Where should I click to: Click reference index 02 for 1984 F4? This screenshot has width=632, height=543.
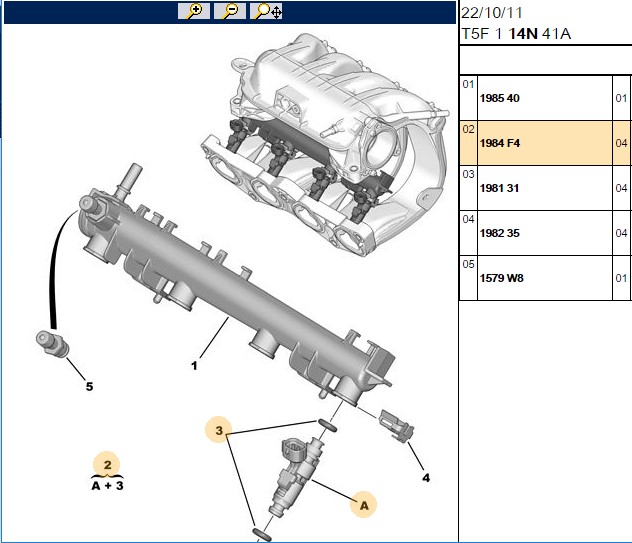tap(468, 129)
